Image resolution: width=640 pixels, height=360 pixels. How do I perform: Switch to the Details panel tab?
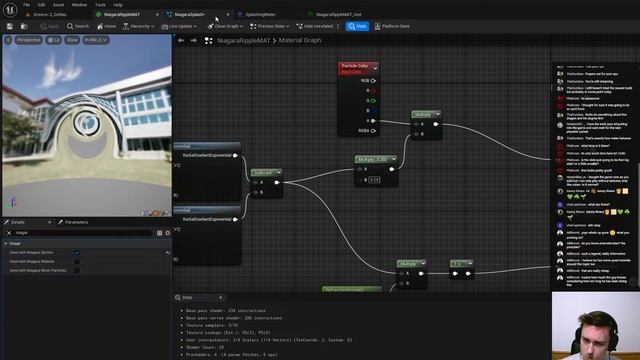18,222
